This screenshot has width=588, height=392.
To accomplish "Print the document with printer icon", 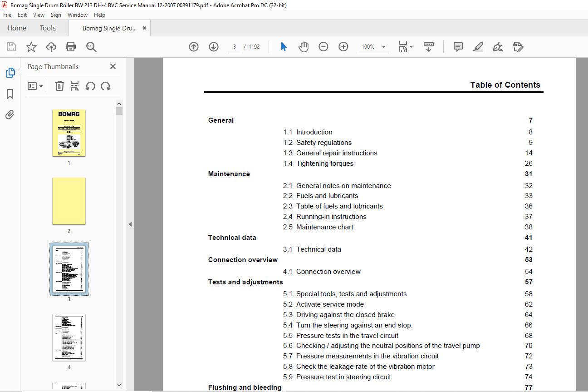I will click(71, 47).
